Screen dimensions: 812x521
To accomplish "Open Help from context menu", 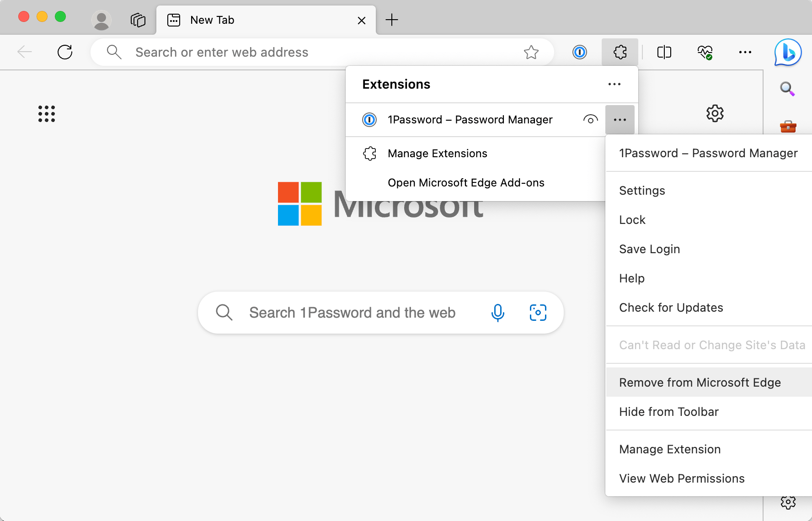I will pos(709,278).
